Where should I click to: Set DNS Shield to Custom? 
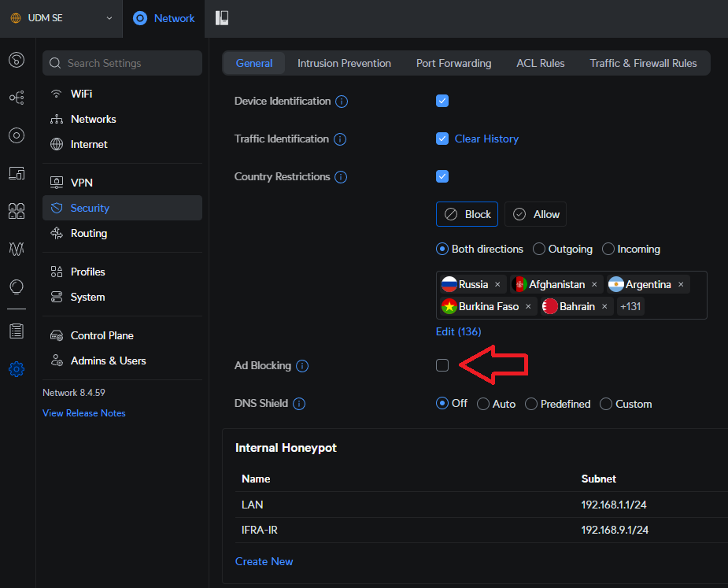(x=605, y=404)
